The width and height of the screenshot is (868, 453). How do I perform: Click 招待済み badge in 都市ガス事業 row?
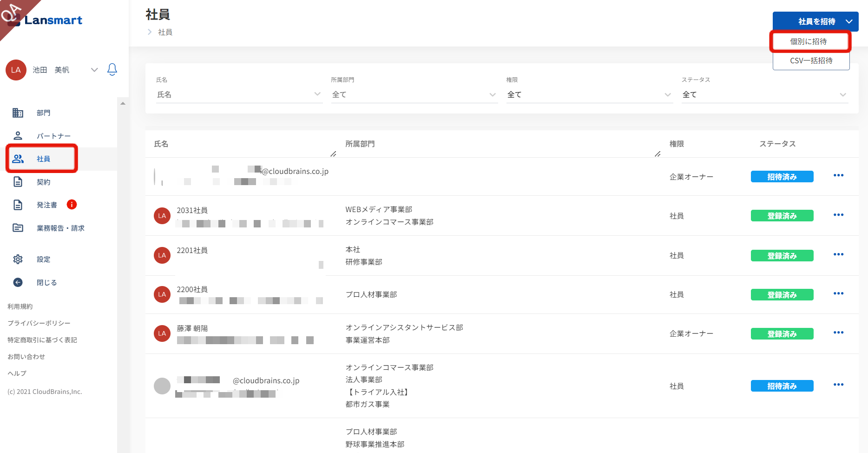coord(782,386)
